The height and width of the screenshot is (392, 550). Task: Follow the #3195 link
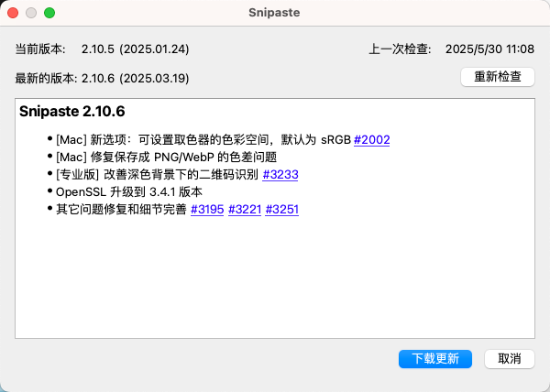[207, 210]
